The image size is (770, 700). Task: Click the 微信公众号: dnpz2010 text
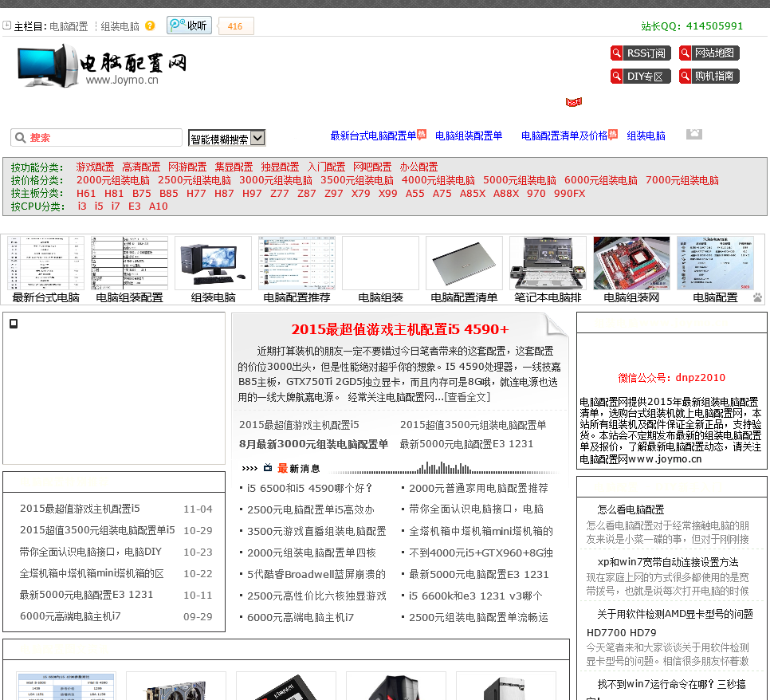pos(671,378)
